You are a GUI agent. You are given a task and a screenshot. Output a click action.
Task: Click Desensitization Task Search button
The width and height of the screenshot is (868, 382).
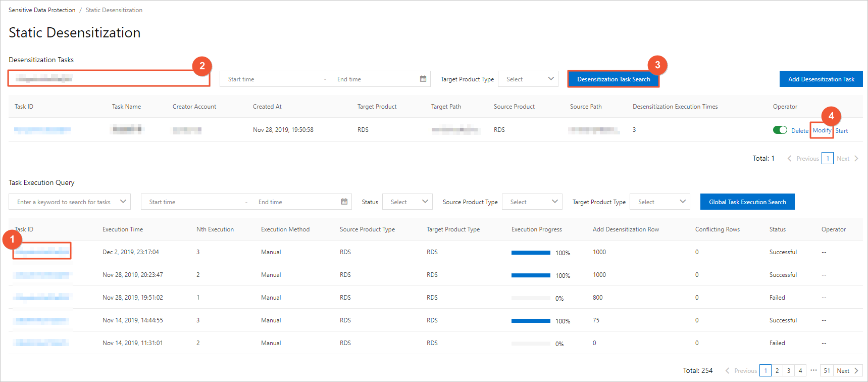pos(614,79)
